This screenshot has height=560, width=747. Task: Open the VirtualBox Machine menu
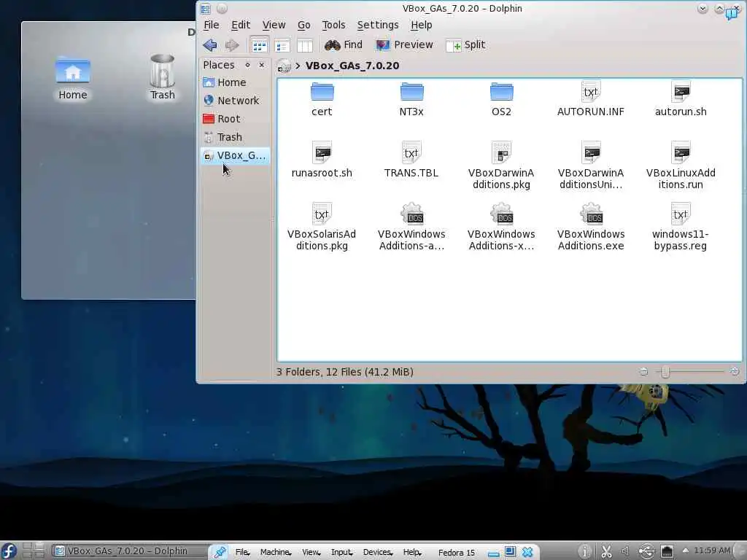click(275, 553)
